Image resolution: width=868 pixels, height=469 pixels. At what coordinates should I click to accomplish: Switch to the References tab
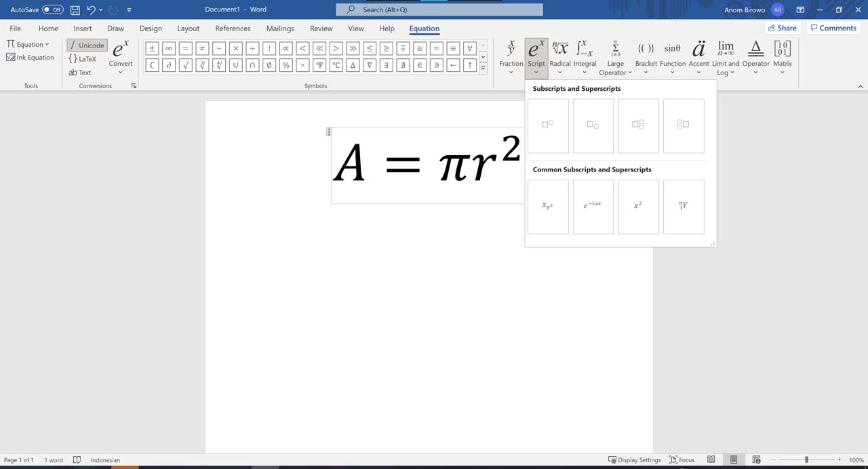coord(233,28)
